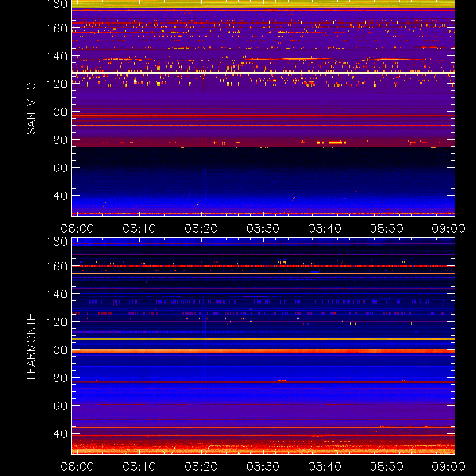
Task: Pick Learmonth frequency label 120
Action: [x=57, y=322]
